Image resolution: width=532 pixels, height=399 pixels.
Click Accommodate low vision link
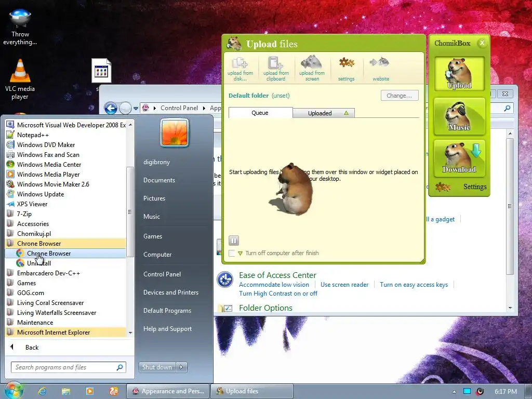[274, 285]
